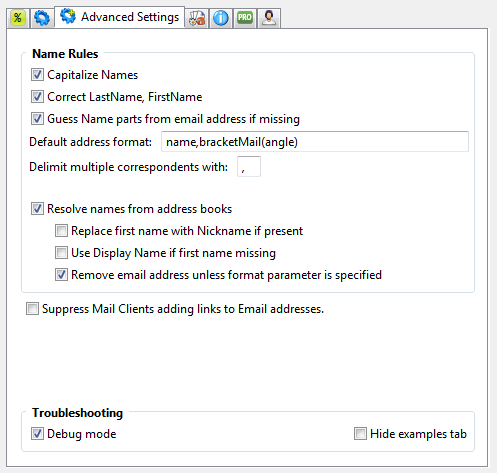Disable Guess Name parts from email address
497x473 pixels.
pyautogui.click(x=37, y=119)
